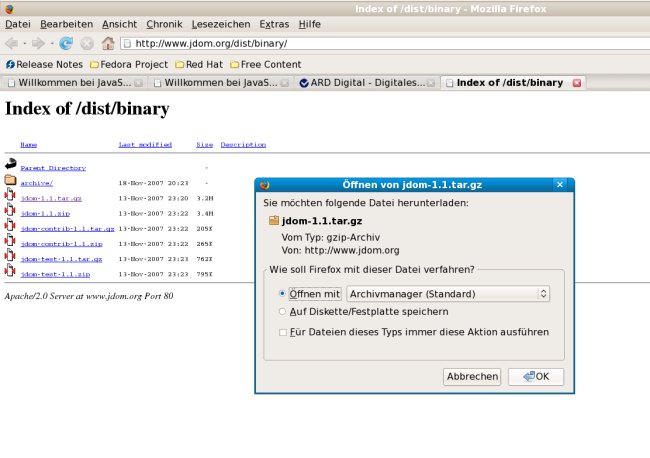The width and height of the screenshot is (650, 458).
Task: Click the Home icon in toolbar
Action: click(x=107, y=43)
